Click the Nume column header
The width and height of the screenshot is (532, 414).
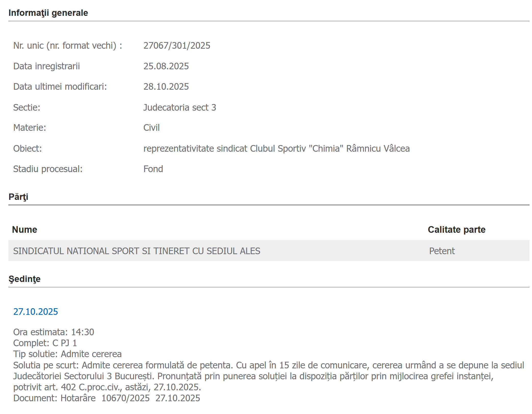tap(24, 230)
